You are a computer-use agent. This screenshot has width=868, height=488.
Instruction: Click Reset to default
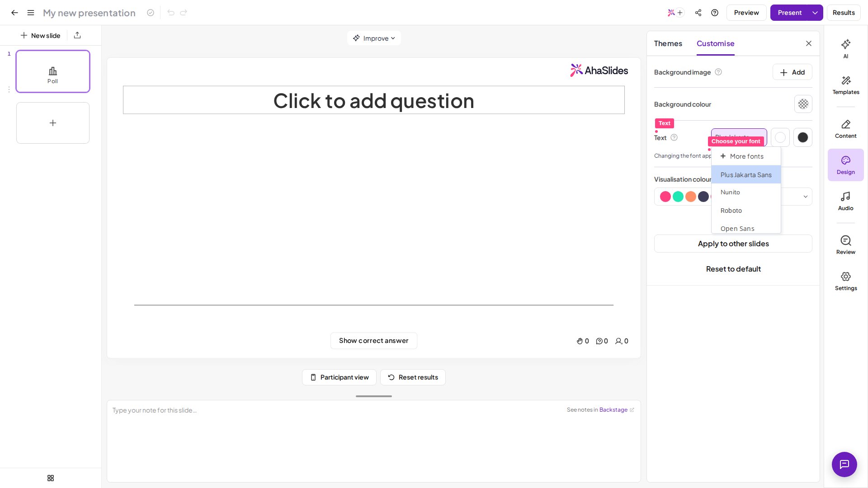click(733, 269)
